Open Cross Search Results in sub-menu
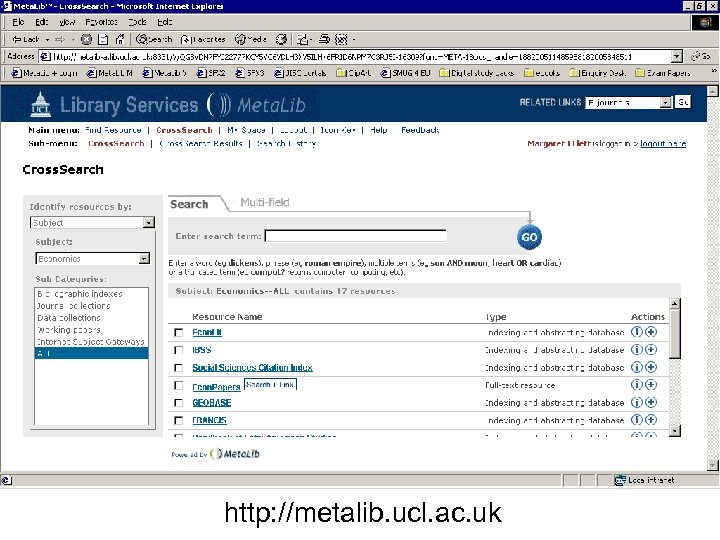This screenshot has height=540, width=720. click(201, 143)
